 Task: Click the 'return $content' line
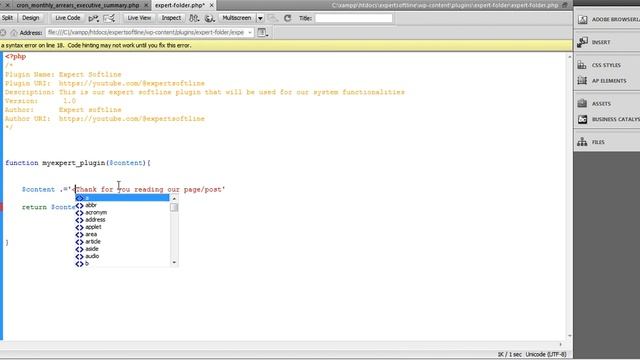[x=48, y=207]
